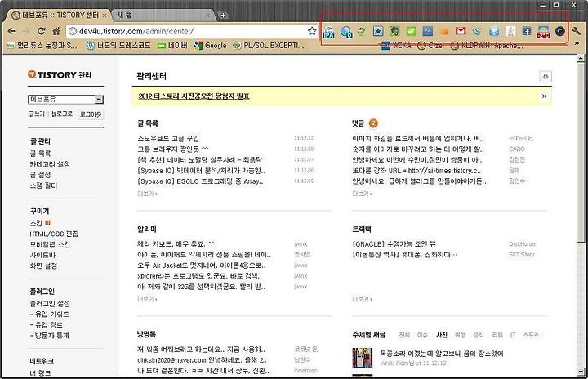Open the blue star bookmark extension

pos(378,32)
